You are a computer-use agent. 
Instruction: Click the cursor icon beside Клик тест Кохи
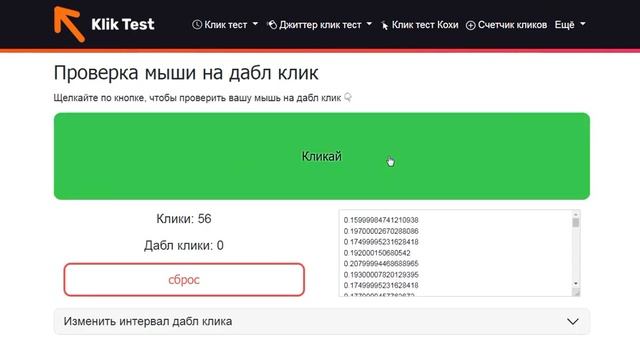384,25
